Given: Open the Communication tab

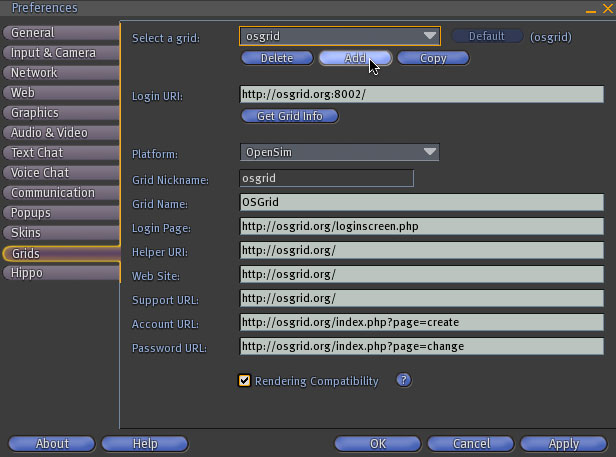Looking at the screenshot, I should tap(61, 193).
